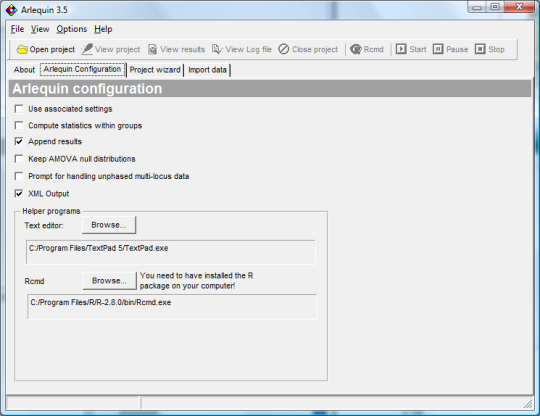Disable the XML Output checkbox
Viewport: 540px width, 416px height.
19,194
